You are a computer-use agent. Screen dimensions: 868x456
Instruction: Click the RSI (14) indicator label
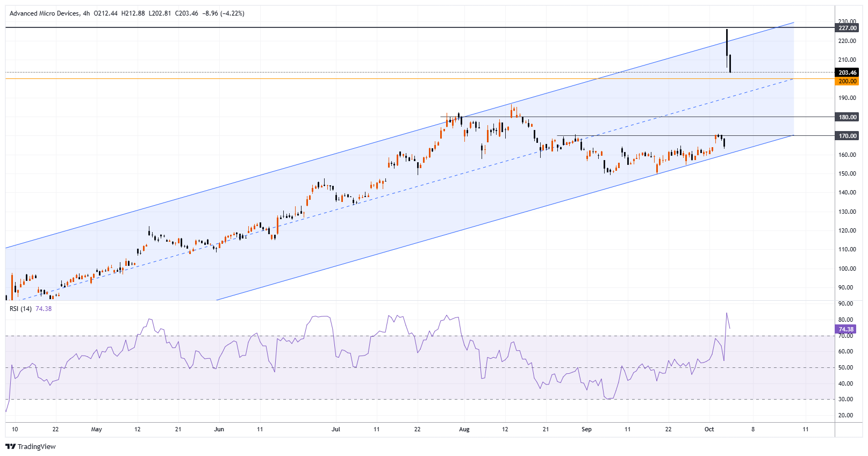[x=21, y=309]
